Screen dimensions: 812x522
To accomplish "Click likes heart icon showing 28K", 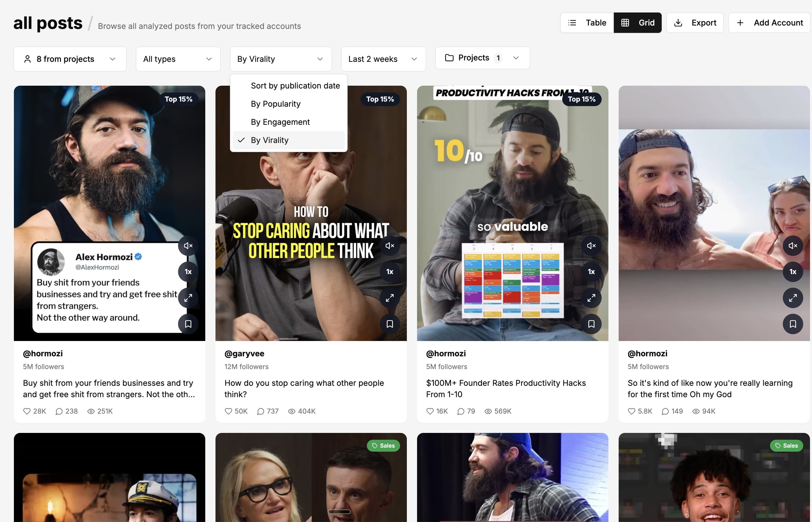I will (27, 411).
